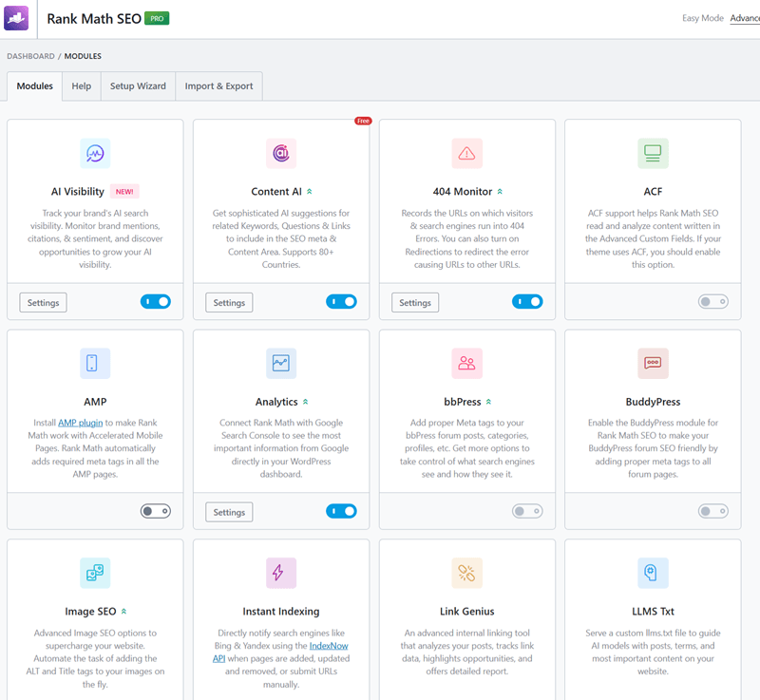Image resolution: width=760 pixels, height=700 pixels.
Task: Click the bbPress users icon
Action: 466,364
